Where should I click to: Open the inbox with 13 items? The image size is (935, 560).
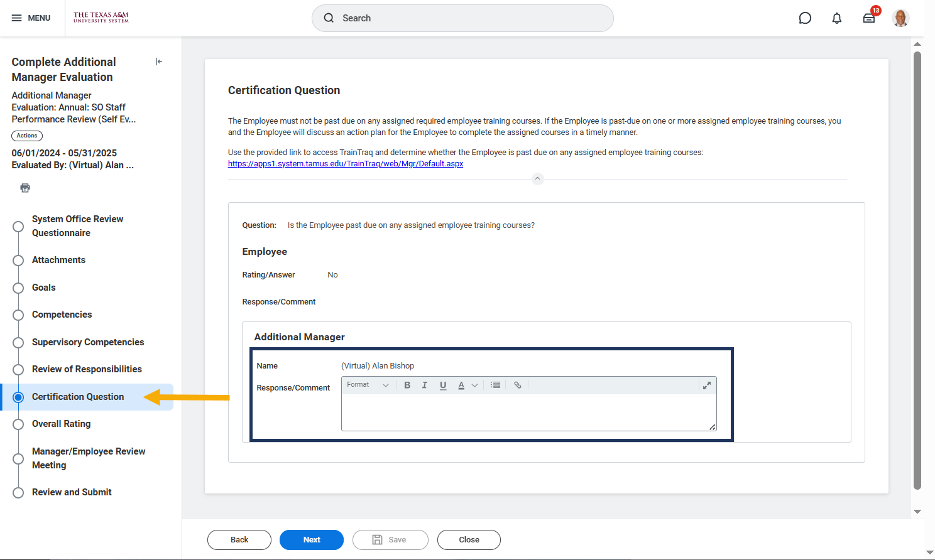[x=869, y=18]
